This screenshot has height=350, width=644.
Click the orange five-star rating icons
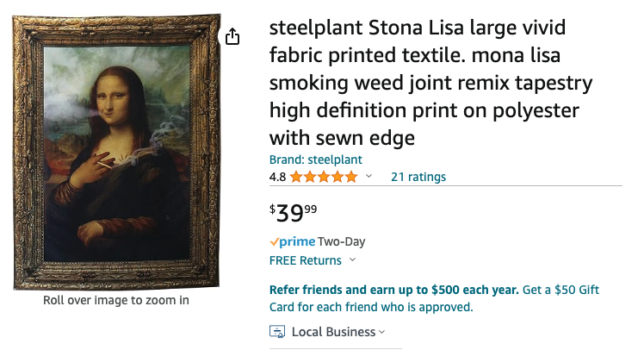tap(324, 177)
